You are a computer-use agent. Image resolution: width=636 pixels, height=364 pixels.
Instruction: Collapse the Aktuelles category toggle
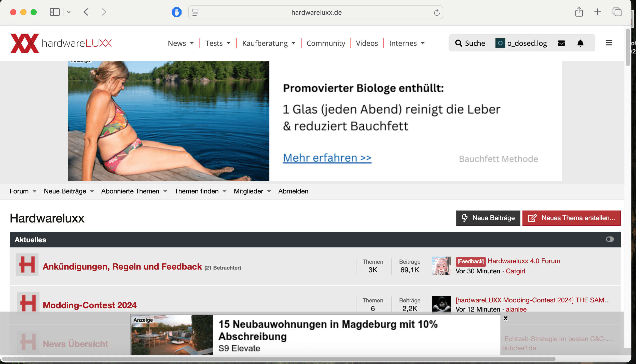click(x=610, y=239)
